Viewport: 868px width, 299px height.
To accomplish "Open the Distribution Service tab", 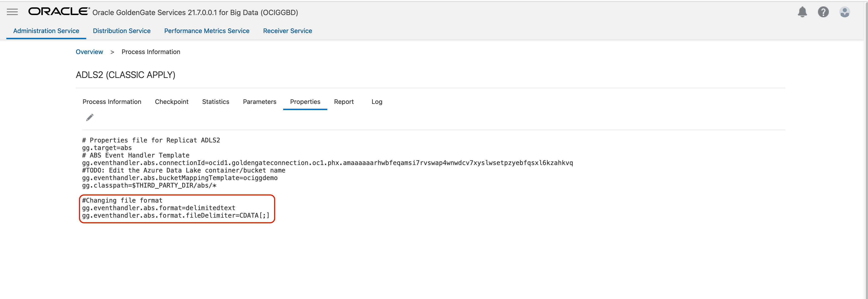I will point(122,31).
